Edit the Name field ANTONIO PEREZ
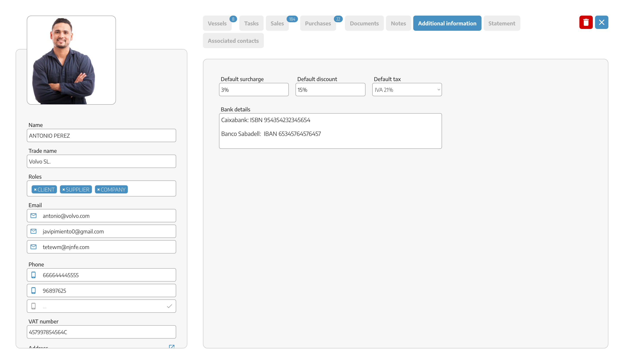The width and height of the screenshot is (624, 364). (x=101, y=135)
